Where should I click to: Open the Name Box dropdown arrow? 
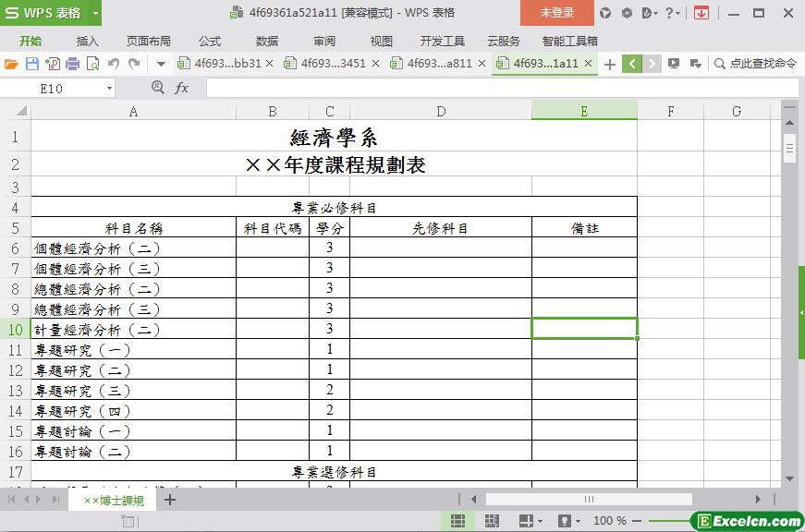pyautogui.click(x=109, y=89)
